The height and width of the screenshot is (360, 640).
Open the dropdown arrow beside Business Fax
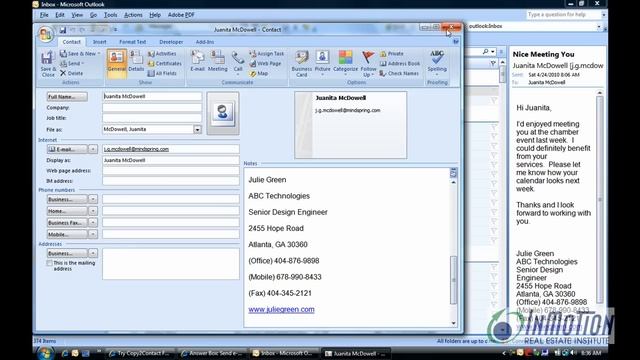point(93,223)
